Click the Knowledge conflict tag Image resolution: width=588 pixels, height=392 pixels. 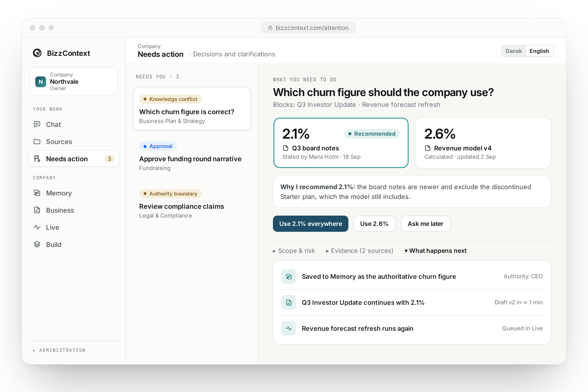click(x=171, y=99)
